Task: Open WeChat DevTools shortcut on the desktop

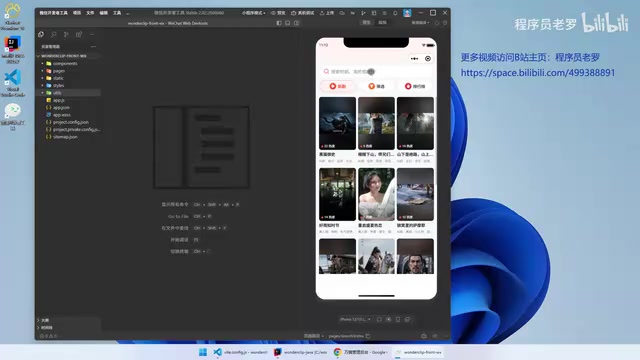Action: point(13,117)
